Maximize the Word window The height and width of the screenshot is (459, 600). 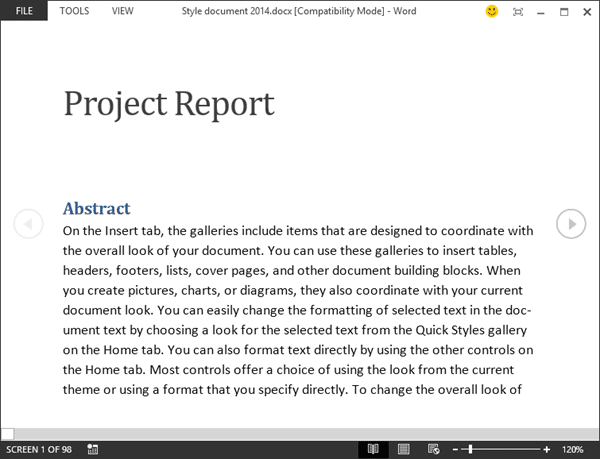coord(564,12)
